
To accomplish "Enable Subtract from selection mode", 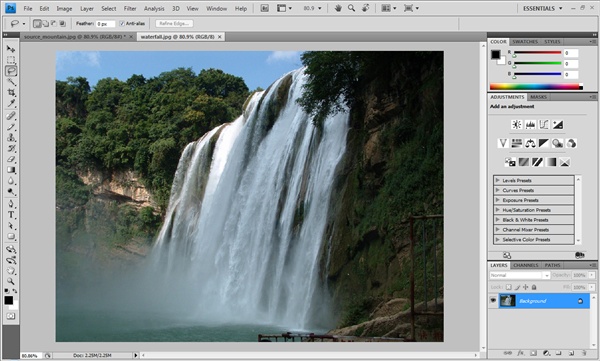I will (54, 24).
